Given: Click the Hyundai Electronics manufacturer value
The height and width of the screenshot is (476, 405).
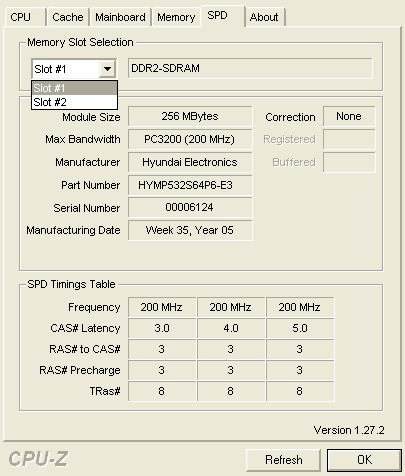Looking at the screenshot, I should [x=190, y=162].
